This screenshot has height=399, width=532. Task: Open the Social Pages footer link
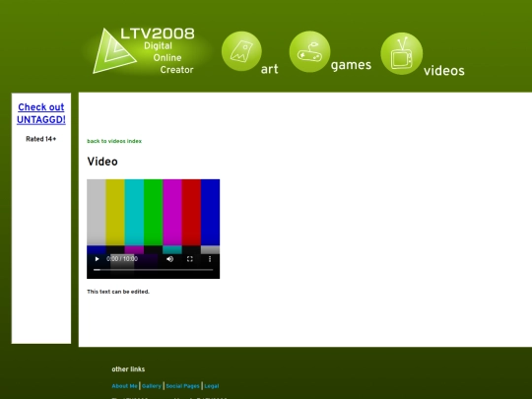click(x=182, y=386)
